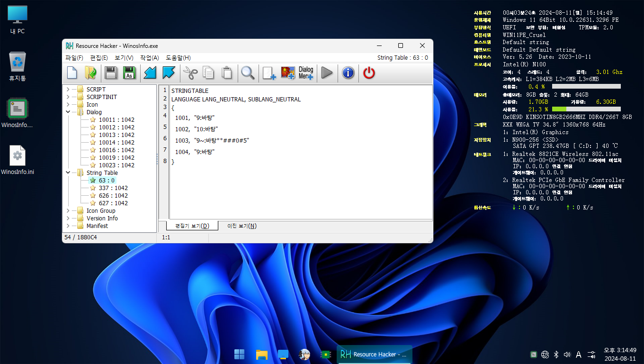Open the blue info icon
The height and width of the screenshot is (364, 644).
click(348, 73)
